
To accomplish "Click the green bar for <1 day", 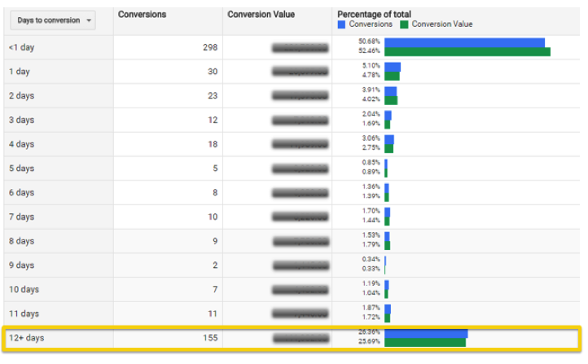I will [467, 52].
